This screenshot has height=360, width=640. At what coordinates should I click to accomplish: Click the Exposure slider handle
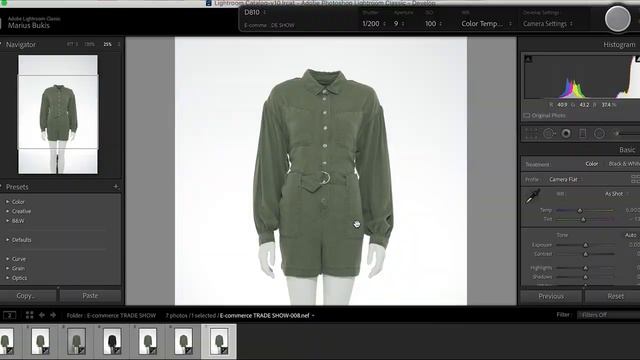pyautogui.click(x=585, y=245)
